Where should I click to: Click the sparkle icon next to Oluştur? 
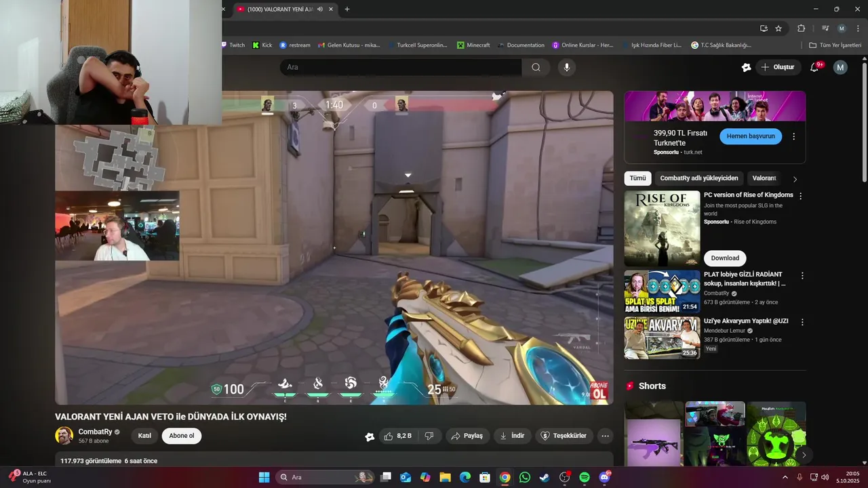(x=747, y=67)
